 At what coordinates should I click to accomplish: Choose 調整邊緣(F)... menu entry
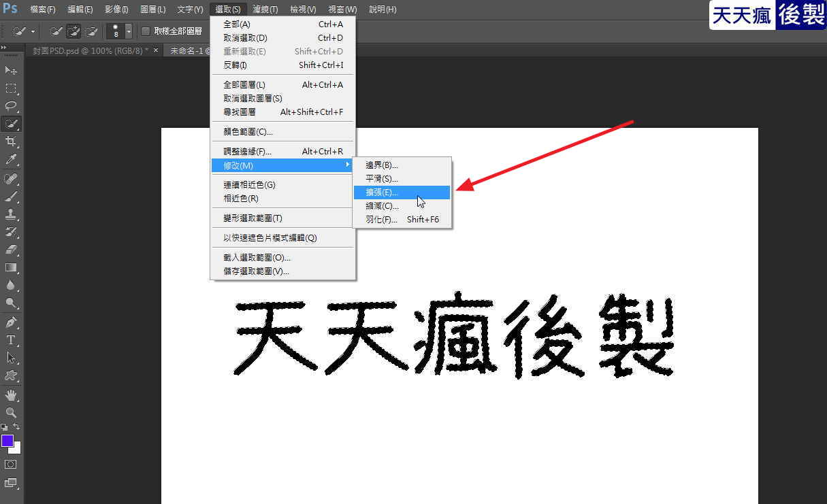pos(282,152)
